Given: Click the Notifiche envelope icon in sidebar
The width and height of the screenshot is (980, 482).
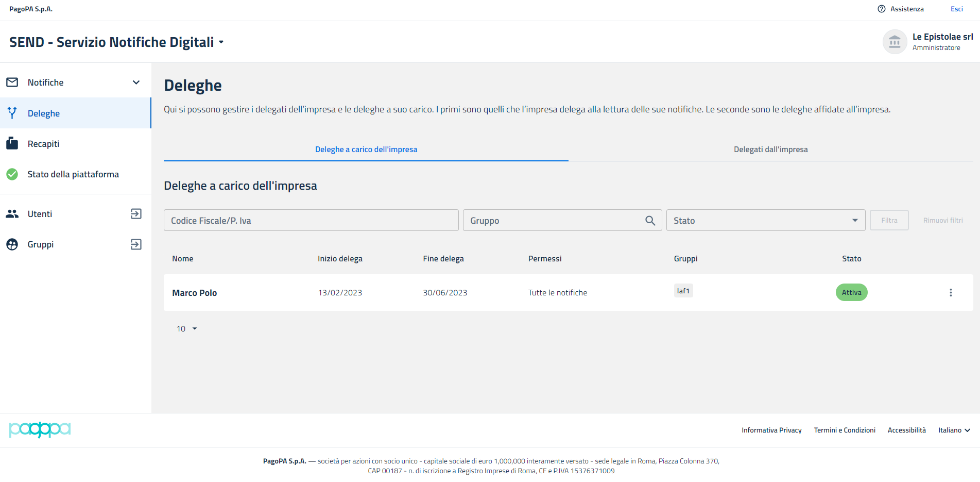Looking at the screenshot, I should (x=12, y=82).
